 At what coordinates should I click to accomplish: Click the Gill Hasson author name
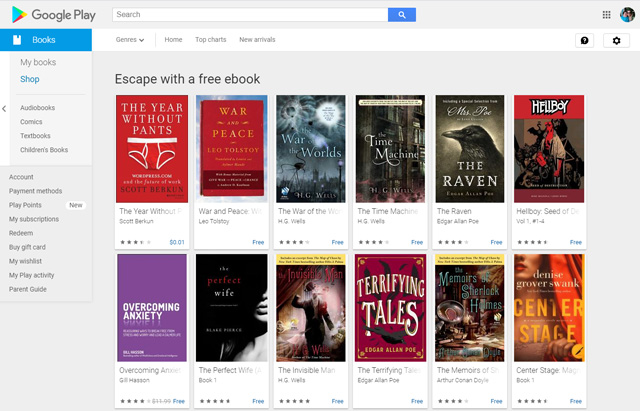[x=134, y=380]
